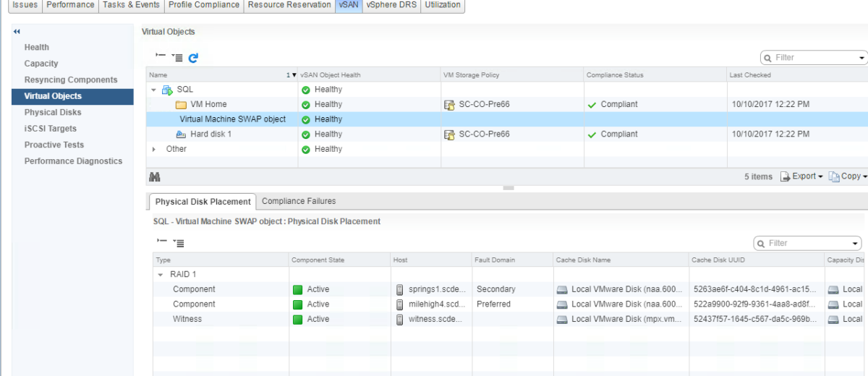Click the Hard disk 1 icon
Screen dimensions: 868x376
pyautogui.click(x=181, y=134)
